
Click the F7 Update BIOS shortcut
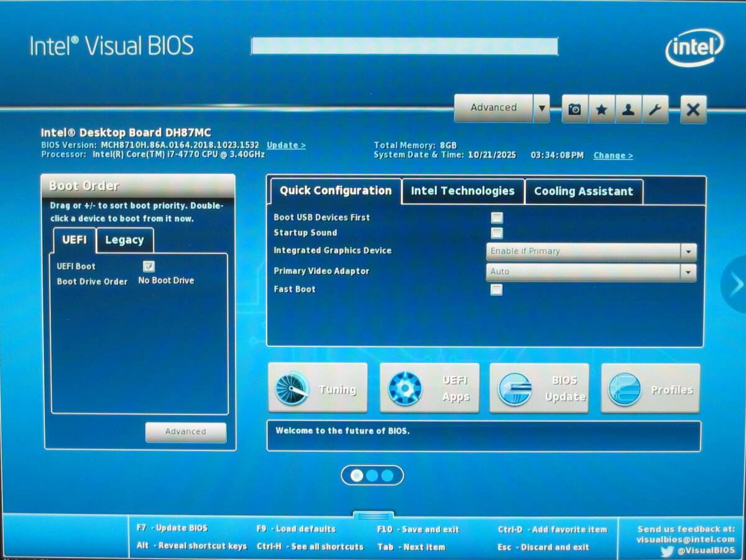click(x=172, y=528)
